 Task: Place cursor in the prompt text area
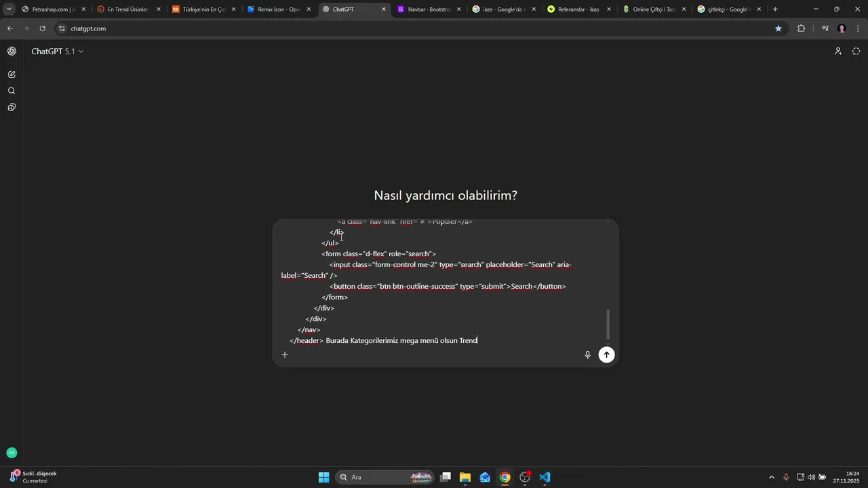point(441,281)
